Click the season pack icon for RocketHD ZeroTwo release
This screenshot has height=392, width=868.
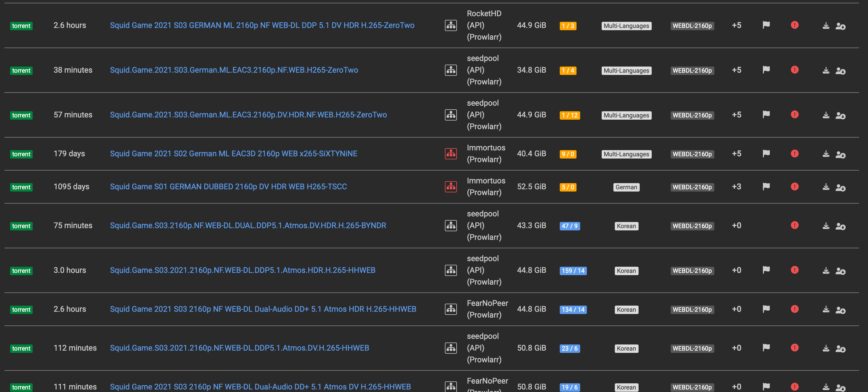coord(451,25)
